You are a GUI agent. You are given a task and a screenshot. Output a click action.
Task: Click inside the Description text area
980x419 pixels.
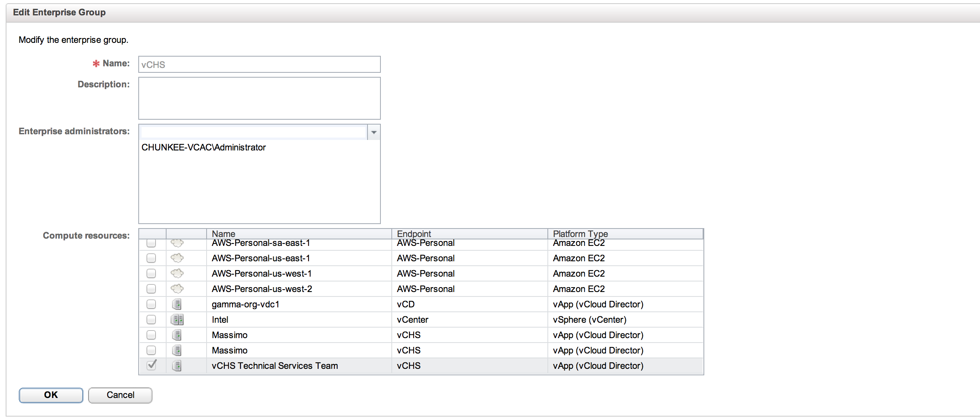click(x=259, y=98)
